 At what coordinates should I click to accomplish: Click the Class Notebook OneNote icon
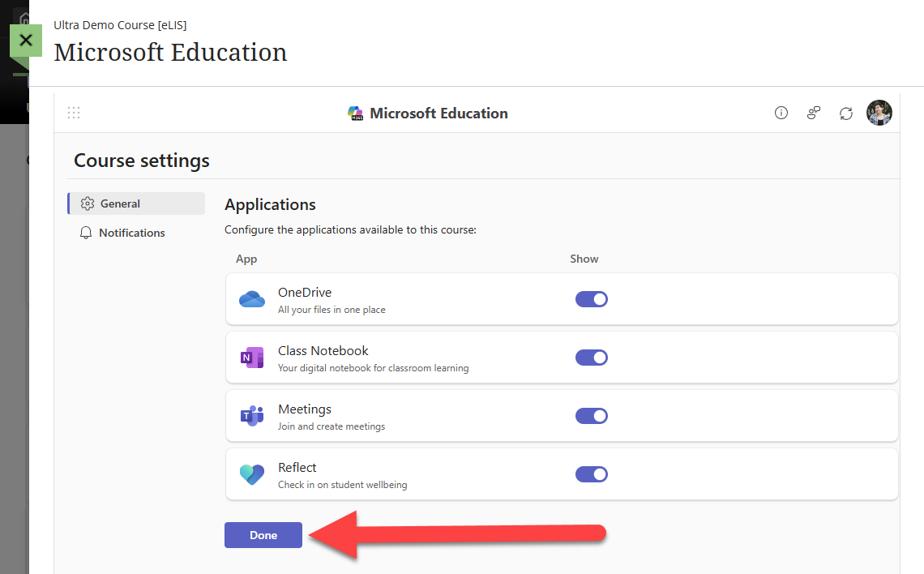(x=251, y=358)
